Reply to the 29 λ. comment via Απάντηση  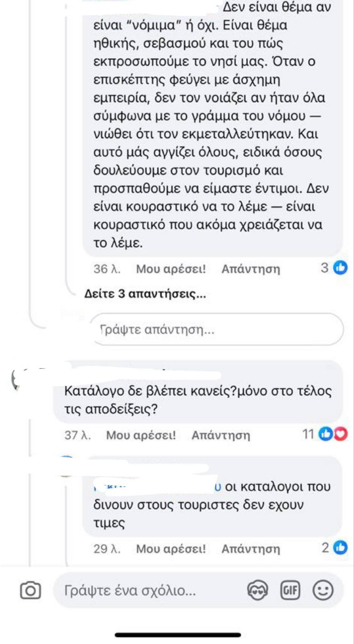(x=250, y=549)
